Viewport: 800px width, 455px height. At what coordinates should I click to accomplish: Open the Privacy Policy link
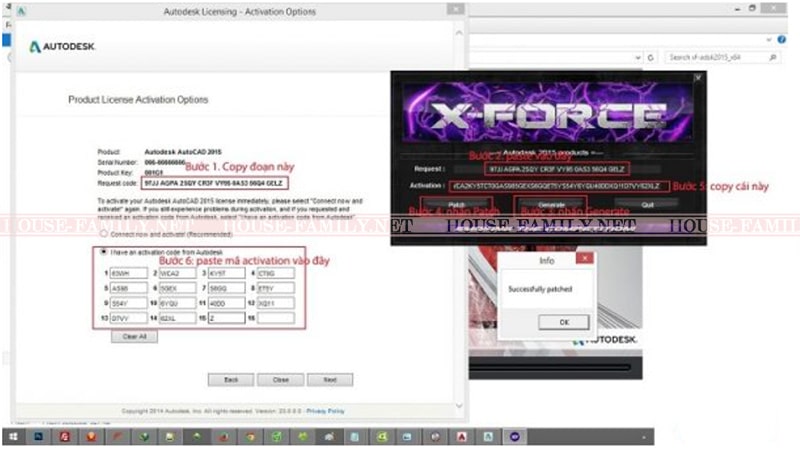[326, 411]
